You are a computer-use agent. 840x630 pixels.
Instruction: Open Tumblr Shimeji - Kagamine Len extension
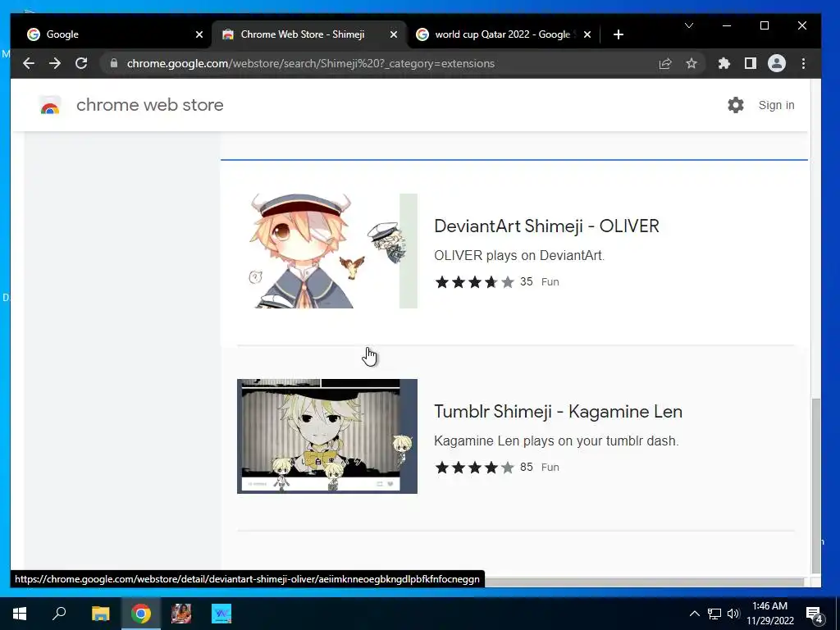tap(558, 412)
